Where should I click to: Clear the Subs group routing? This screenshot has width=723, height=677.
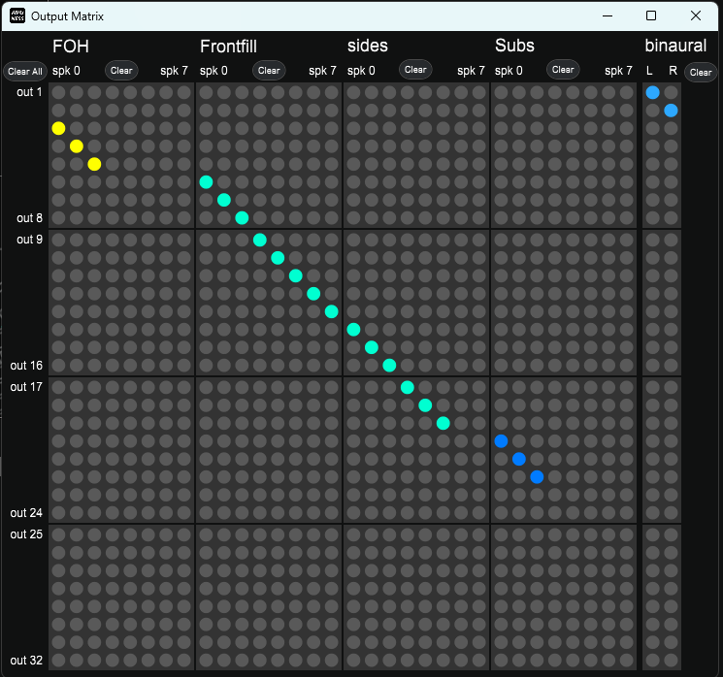point(563,70)
